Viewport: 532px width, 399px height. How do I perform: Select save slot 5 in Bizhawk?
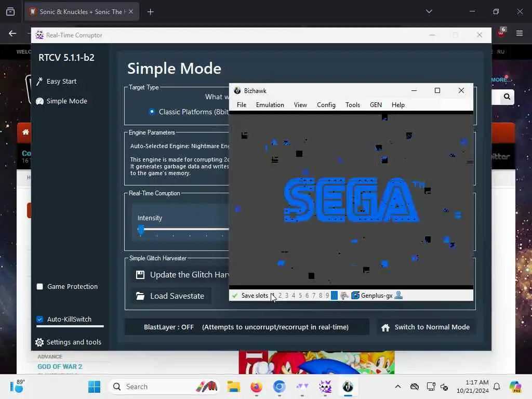click(x=300, y=296)
